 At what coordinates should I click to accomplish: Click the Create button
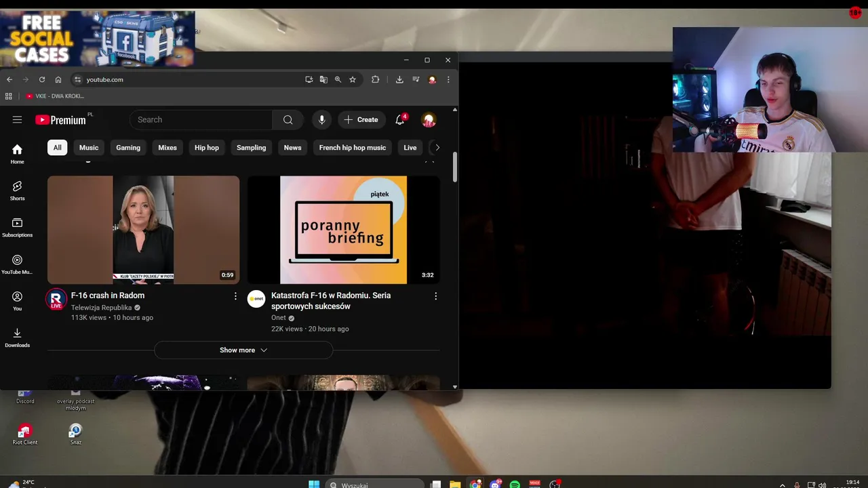pos(361,119)
